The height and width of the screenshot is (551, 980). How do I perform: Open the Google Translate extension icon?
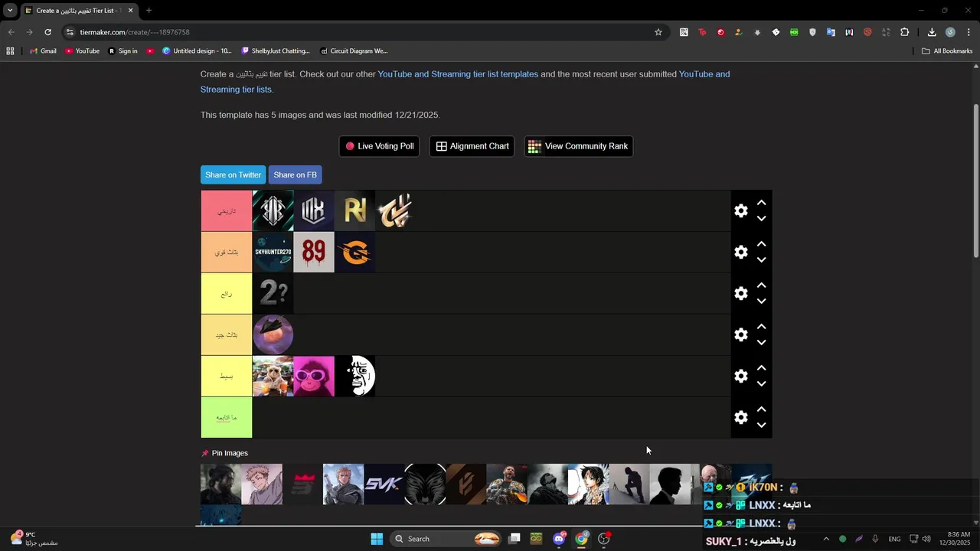click(x=831, y=32)
